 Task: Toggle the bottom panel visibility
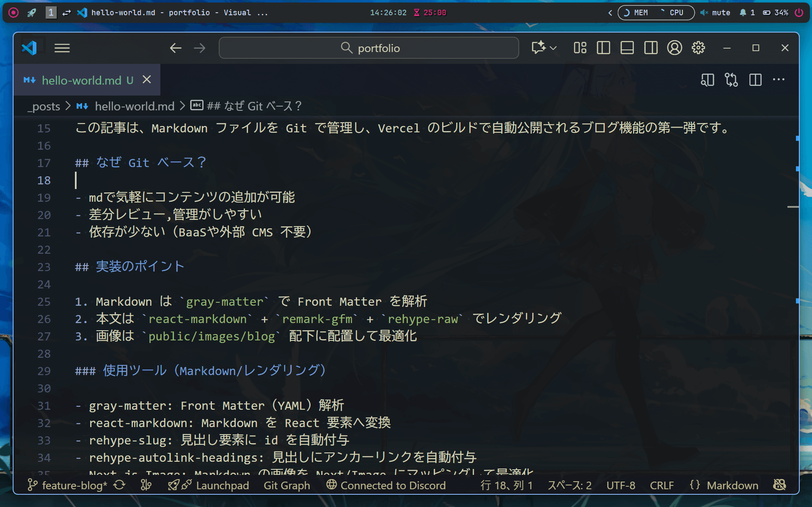[x=627, y=48]
